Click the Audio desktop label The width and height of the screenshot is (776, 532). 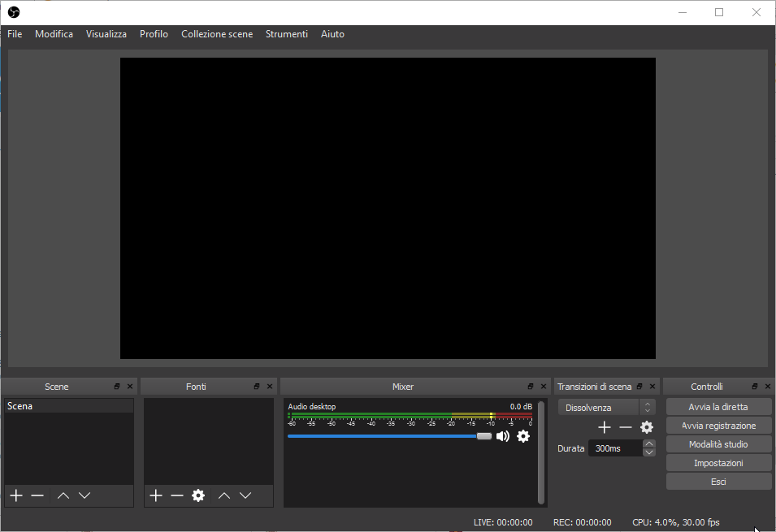point(312,407)
